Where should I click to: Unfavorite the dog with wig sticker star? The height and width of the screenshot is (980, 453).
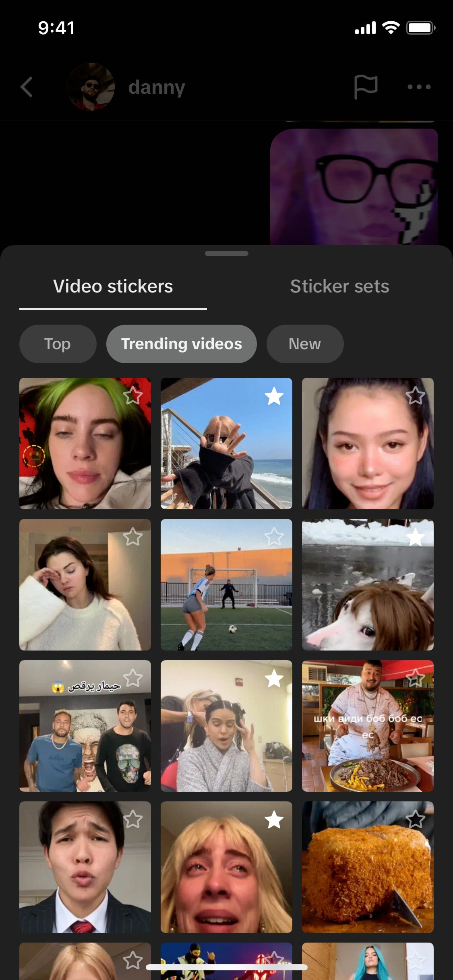pyautogui.click(x=416, y=537)
